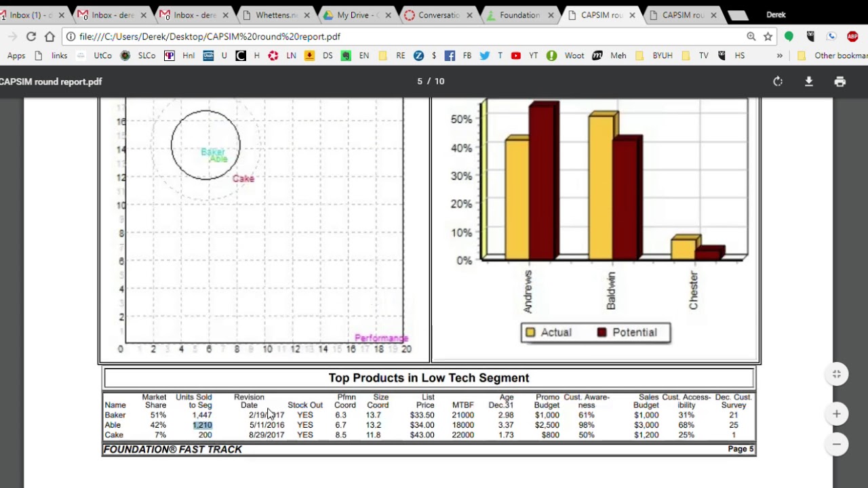Open the phone call extension
The image size is (868, 488).
(x=831, y=37)
